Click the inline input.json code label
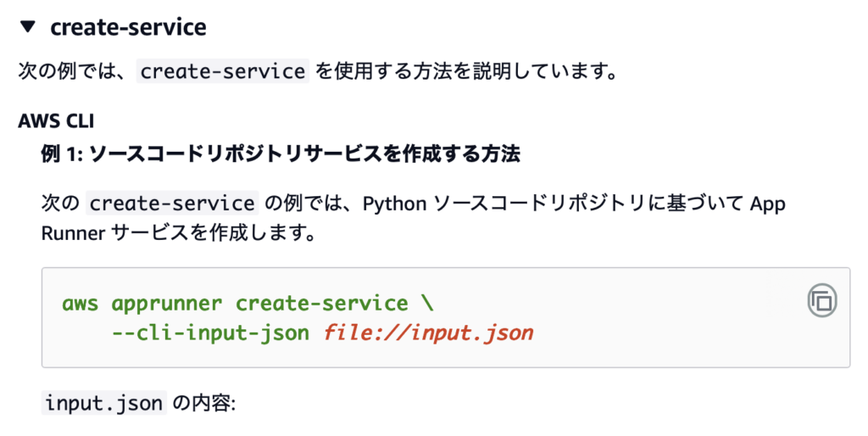Screen dimensions: 868x436 point(103,403)
